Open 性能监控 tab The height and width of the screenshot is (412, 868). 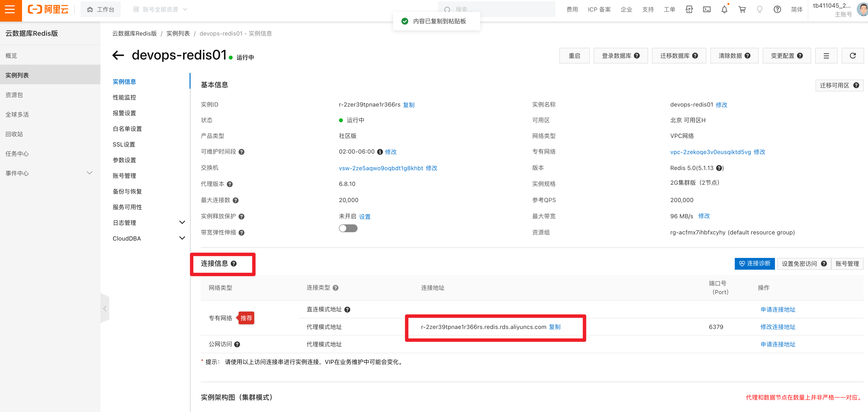124,97
